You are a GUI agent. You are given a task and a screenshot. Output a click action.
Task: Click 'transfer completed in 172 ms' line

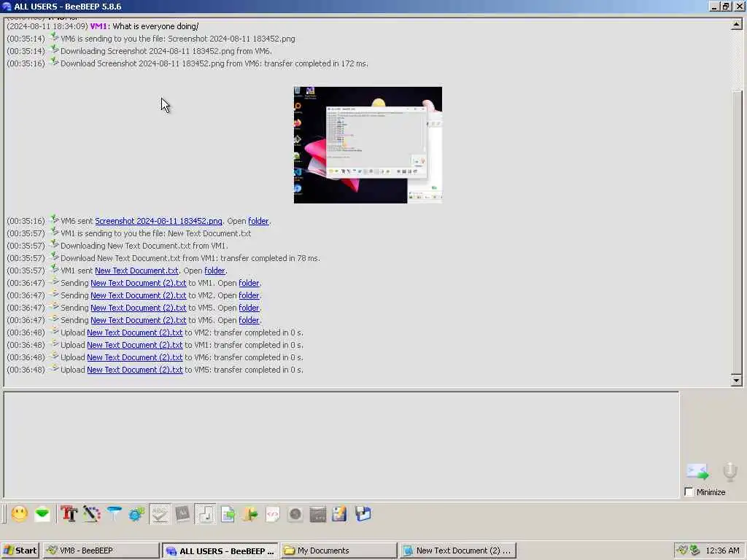pos(214,63)
